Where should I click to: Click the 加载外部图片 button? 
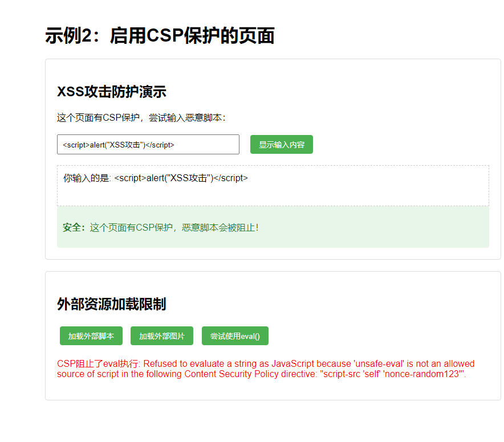click(162, 336)
